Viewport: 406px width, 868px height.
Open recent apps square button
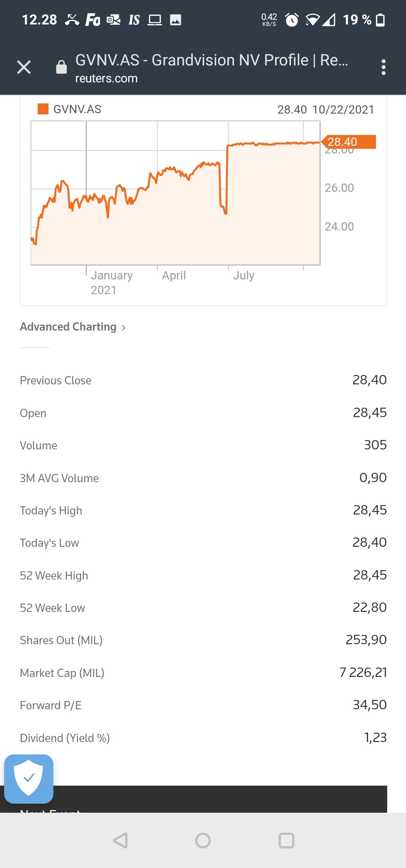coord(286,841)
